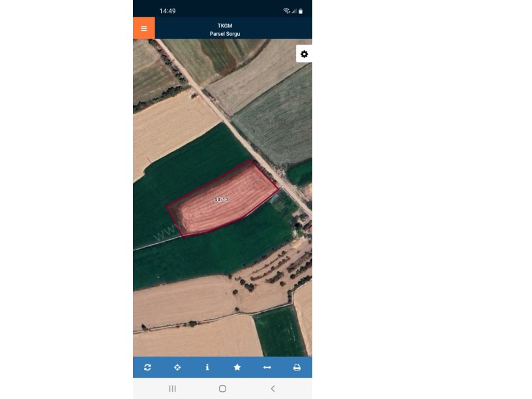
Task: Open the orange hamburger menu
Action: coord(144,28)
